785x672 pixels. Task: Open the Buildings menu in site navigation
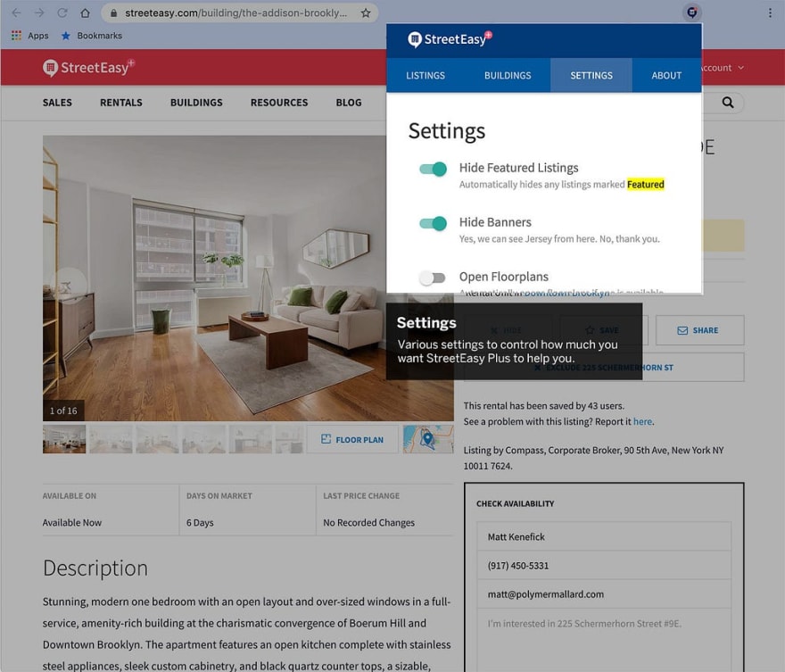(196, 103)
